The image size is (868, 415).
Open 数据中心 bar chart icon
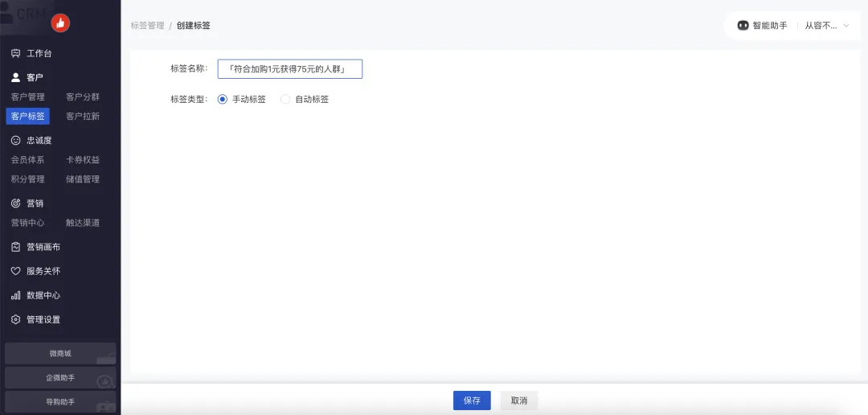point(15,295)
